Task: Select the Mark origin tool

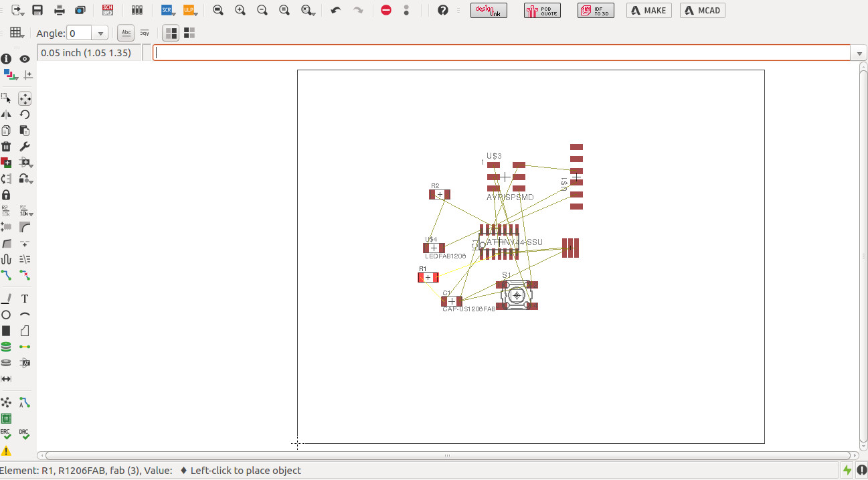Action: (x=27, y=75)
